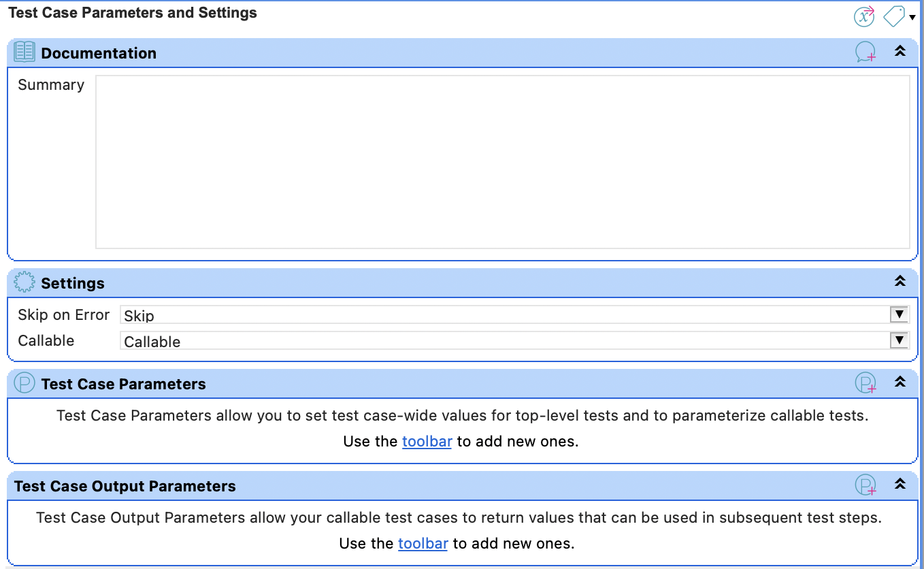Click the variable x icon in the header
The width and height of the screenshot is (924, 569).
pos(863,16)
